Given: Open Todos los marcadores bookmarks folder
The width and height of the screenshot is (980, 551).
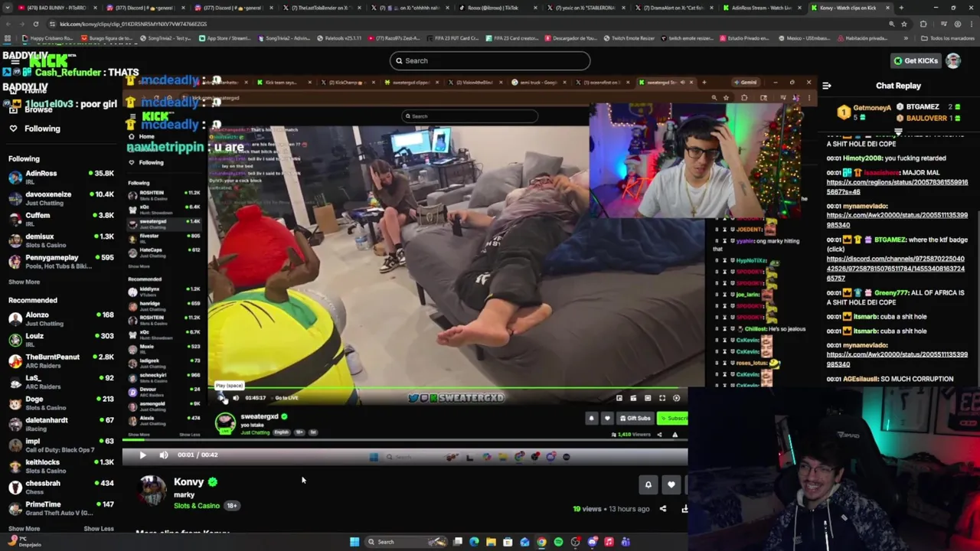Looking at the screenshot, I should pyautogui.click(x=946, y=37).
